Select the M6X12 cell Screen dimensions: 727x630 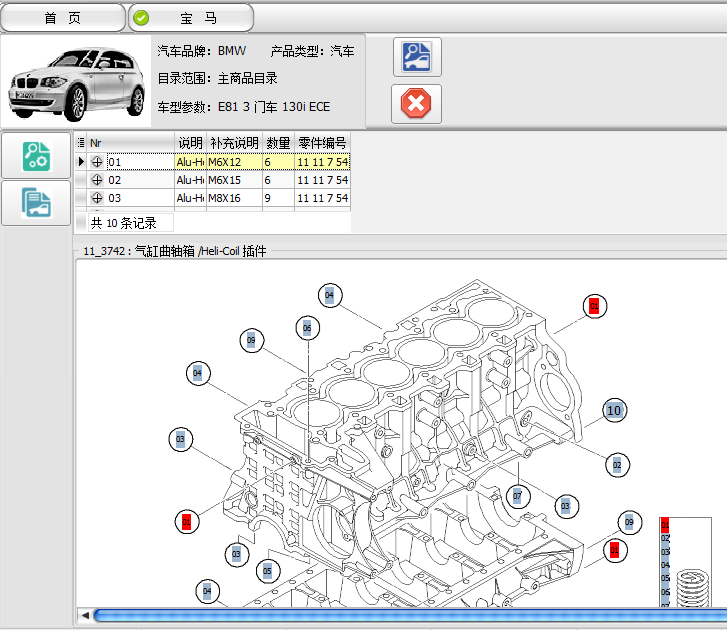234,162
